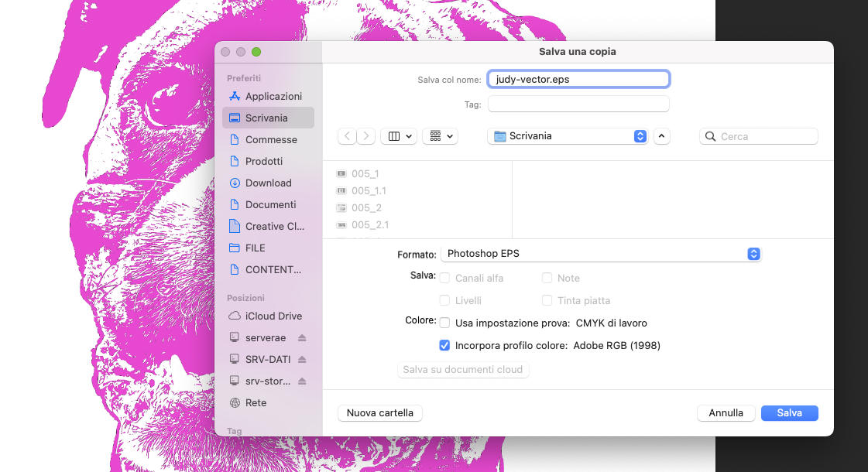The height and width of the screenshot is (472, 868).
Task: Click the Cerca search field
Action: point(759,136)
